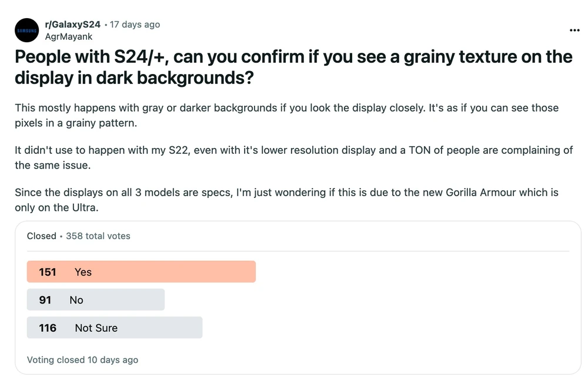588x380 pixels.
Task: Click the 116 vote count
Action: [x=48, y=328]
